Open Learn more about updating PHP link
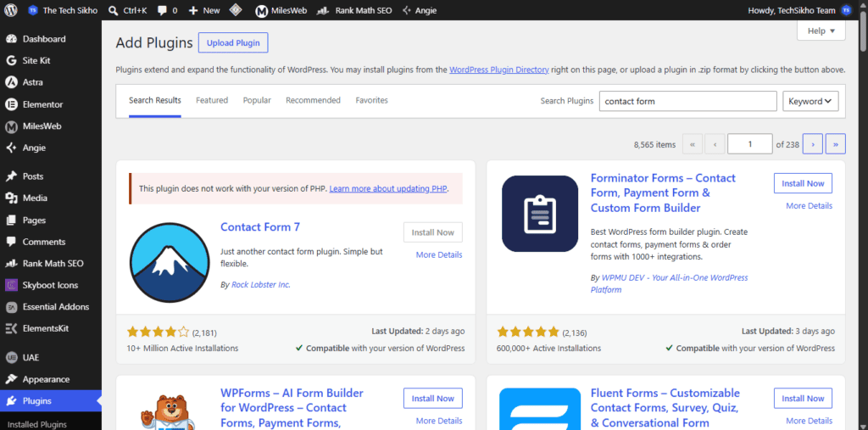The image size is (868, 430). (x=388, y=188)
